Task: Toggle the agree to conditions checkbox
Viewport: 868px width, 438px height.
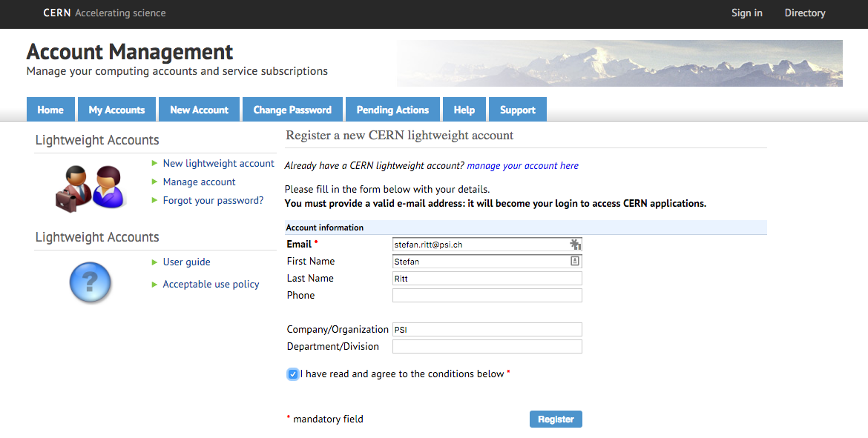Action: [293, 374]
